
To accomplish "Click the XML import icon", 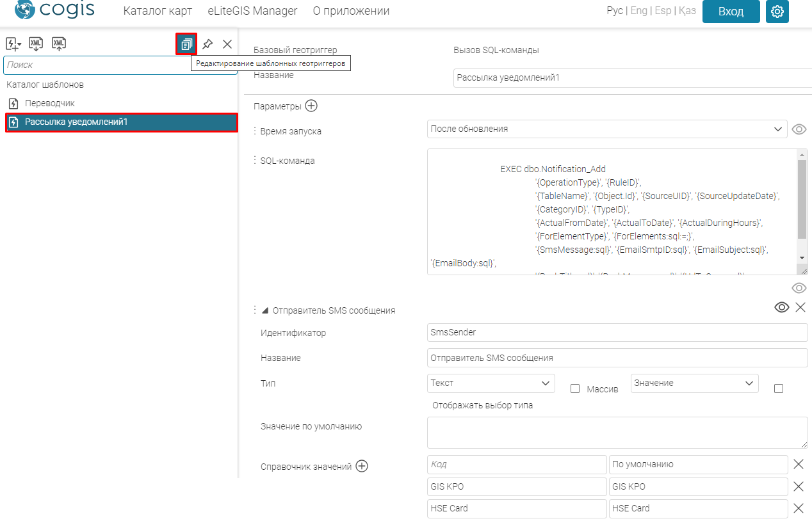I will (36, 44).
